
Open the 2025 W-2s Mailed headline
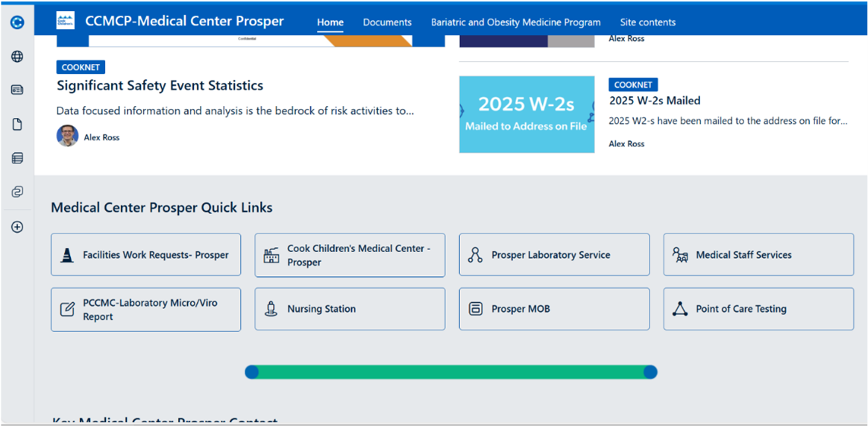[x=655, y=100]
